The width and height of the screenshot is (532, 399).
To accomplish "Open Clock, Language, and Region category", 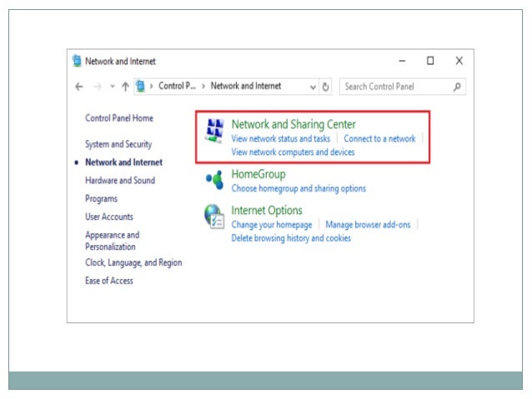I will pos(133,262).
